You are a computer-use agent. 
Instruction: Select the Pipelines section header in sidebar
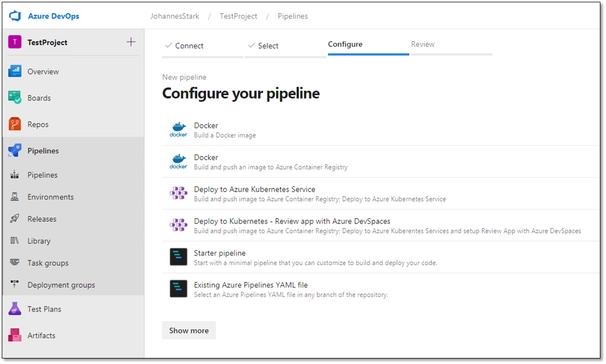tap(73, 150)
